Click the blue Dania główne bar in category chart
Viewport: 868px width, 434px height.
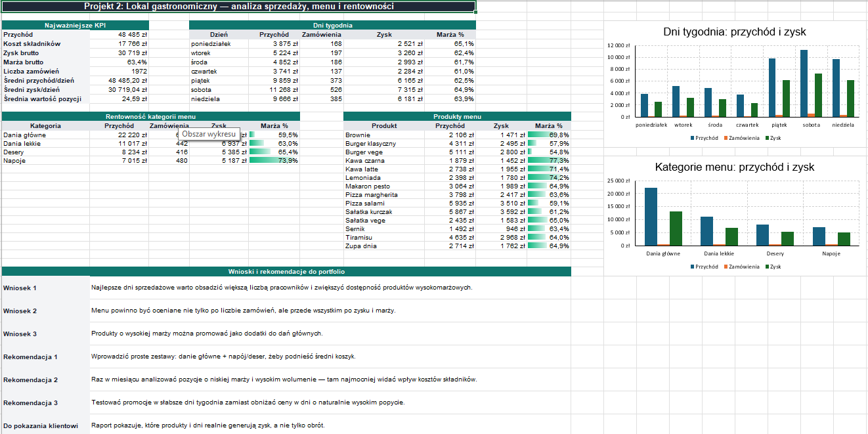pos(651,217)
